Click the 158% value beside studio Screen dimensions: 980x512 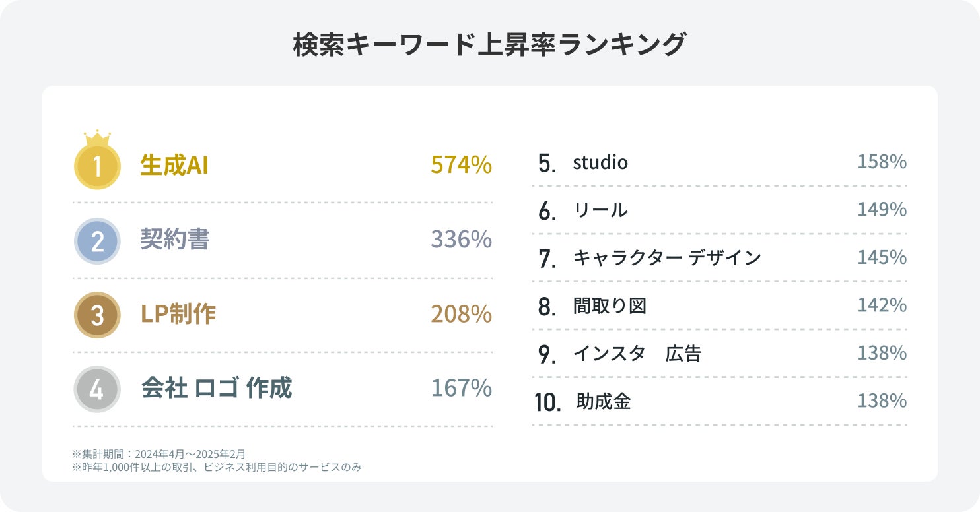882,162
